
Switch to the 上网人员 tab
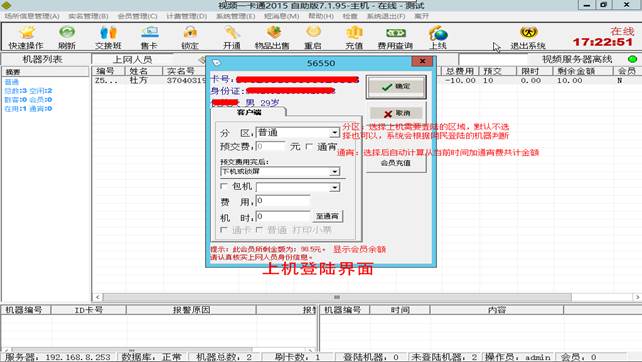132,59
